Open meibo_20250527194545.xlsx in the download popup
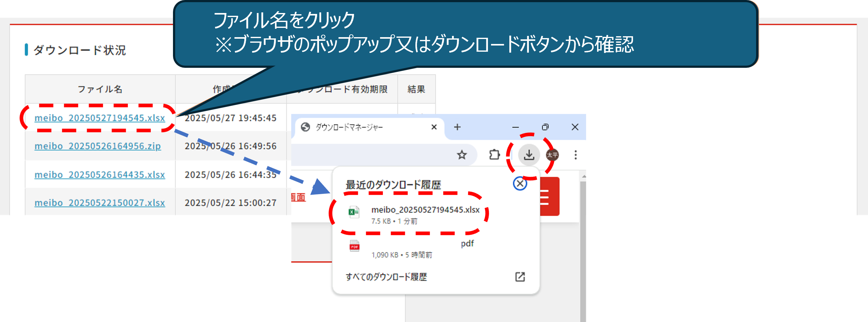Image resolution: width=868 pixels, height=322 pixels. [x=425, y=210]
